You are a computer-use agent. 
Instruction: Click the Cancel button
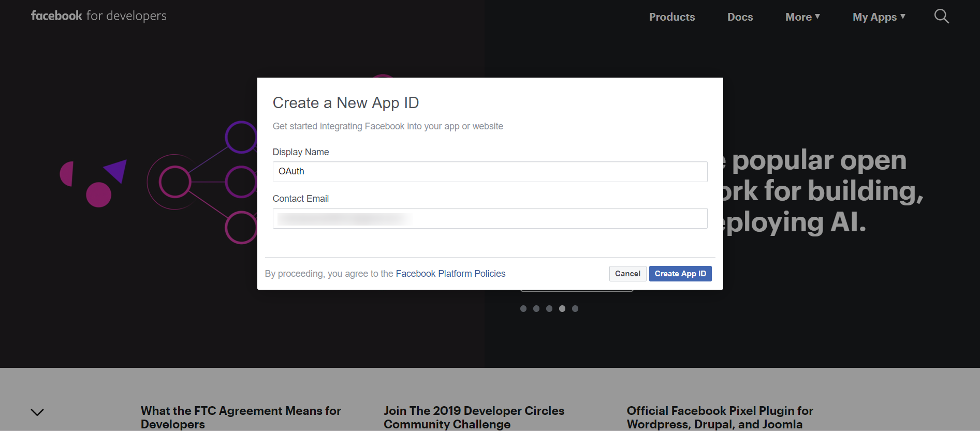[627, 274]
